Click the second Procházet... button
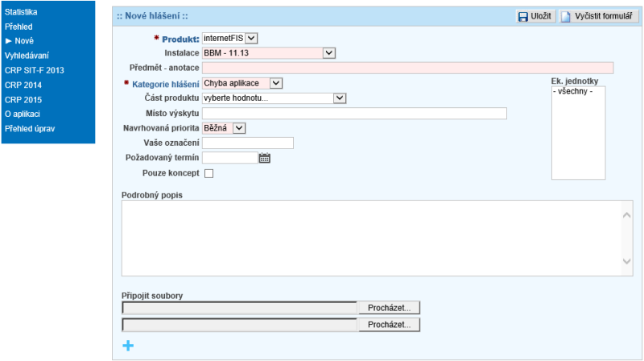This screenshot has height=361, width=644. (x=389, y=325)
